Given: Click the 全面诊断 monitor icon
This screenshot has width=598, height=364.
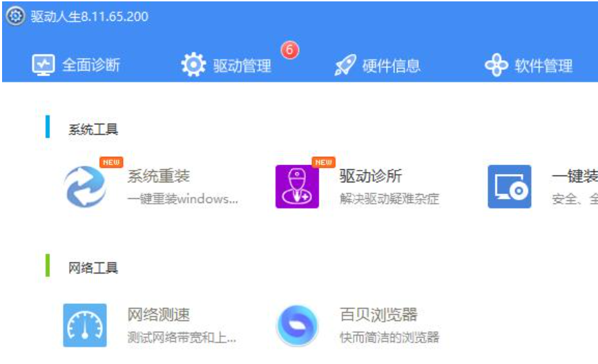Looking at the screenshot, I should pos(44,66).
